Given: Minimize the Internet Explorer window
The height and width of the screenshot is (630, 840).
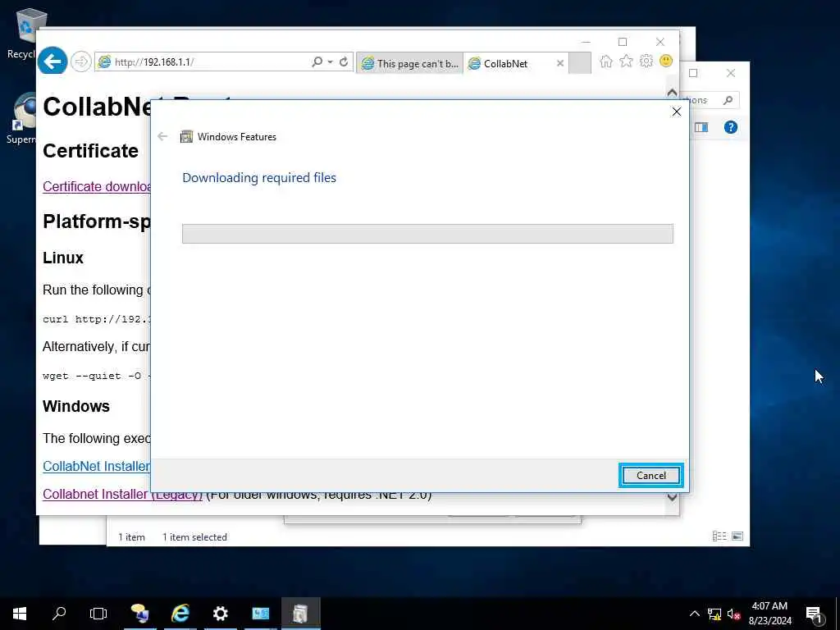Looking at the screenshot, I should (586, 42).
